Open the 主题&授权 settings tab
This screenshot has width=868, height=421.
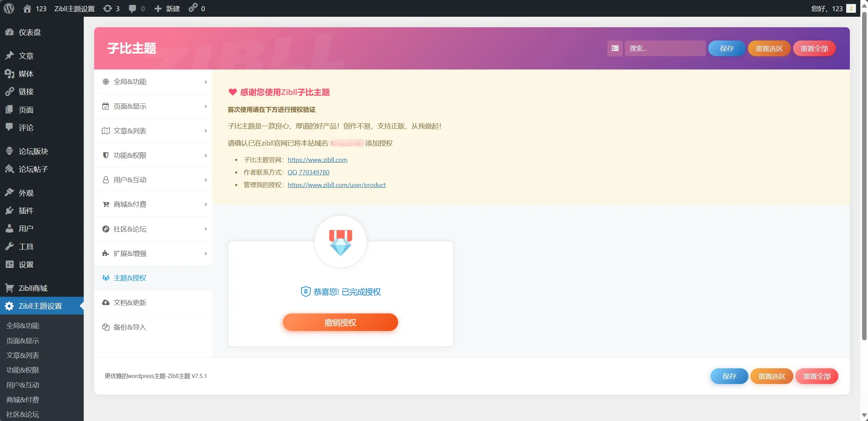(x=153, y=278)
